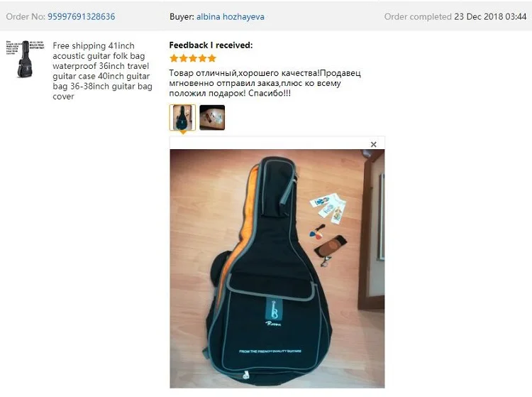Screen dimensions: 532x397
Task: Click the fifth orange rating star
Action: pyautogui.click(x=212, y=58)
